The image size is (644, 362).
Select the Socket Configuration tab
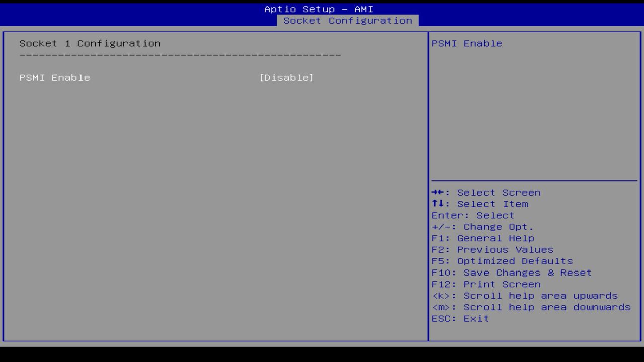(348, 20)
